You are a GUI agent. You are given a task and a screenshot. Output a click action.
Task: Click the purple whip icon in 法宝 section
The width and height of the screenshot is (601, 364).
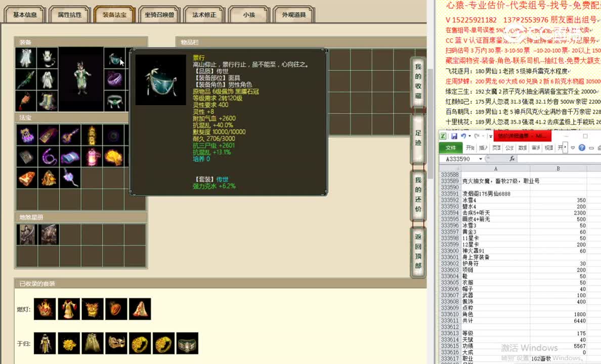[x=48, y=155]
